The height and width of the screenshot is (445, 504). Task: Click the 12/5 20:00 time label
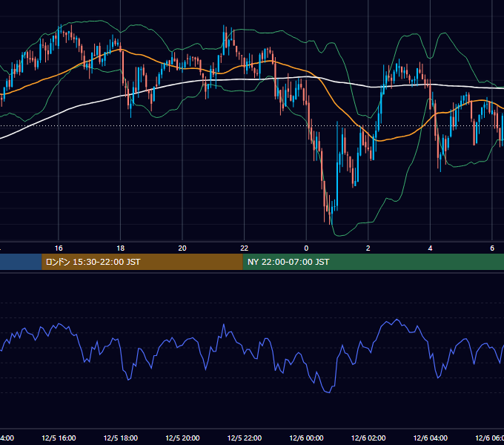tap(182, 438)
